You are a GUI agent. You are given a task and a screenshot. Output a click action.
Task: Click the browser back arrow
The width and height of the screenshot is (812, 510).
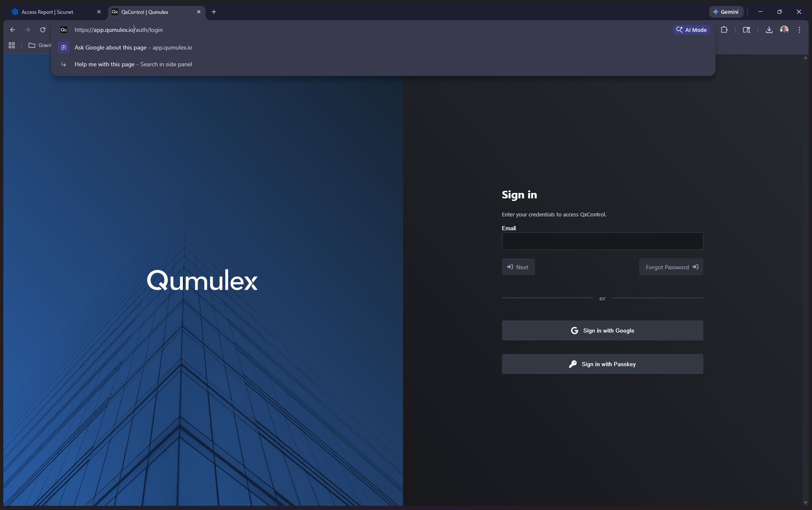(x=13, y=30)
